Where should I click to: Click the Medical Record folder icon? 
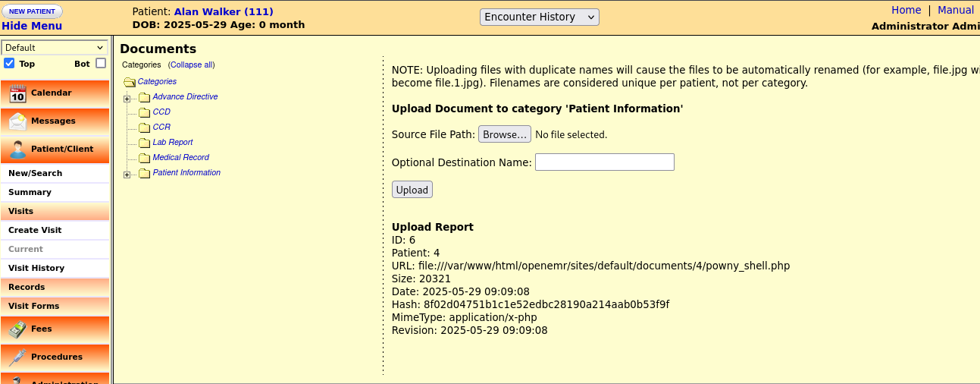coord(144,158)
